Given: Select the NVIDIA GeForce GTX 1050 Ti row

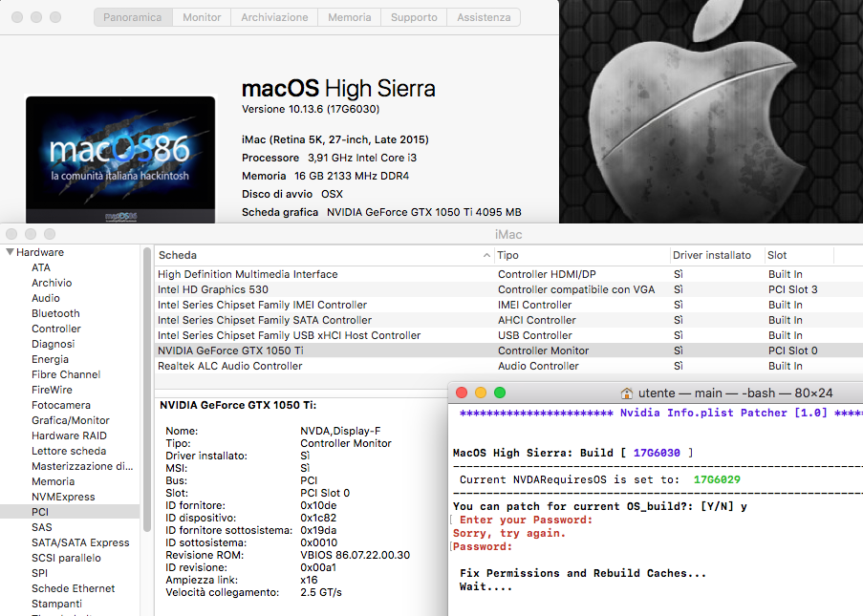Looking at the screenshot, I should point(508,350).
